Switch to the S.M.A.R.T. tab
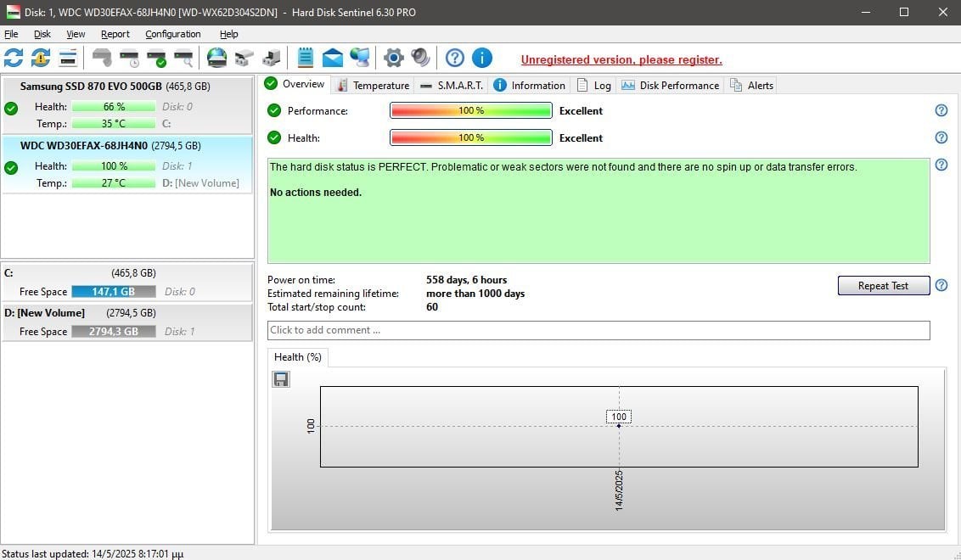The height and width of the screenshot is (560, 961). tap(452, 85)
